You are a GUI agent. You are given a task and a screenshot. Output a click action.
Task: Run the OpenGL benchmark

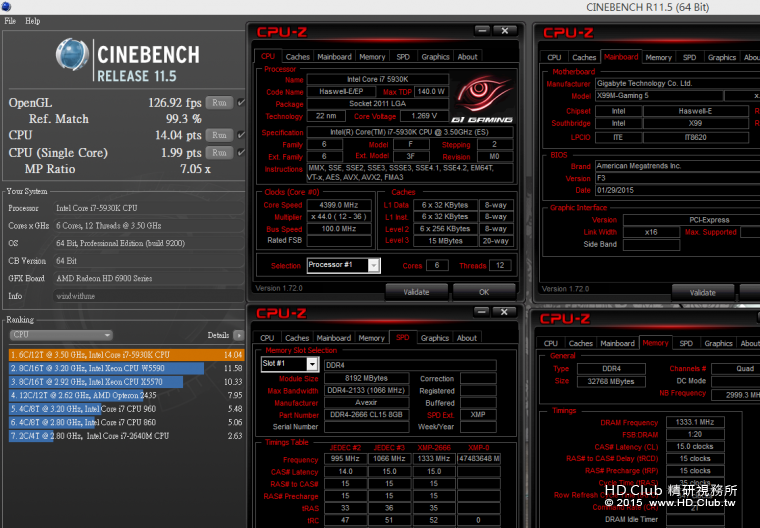point(219,103)
